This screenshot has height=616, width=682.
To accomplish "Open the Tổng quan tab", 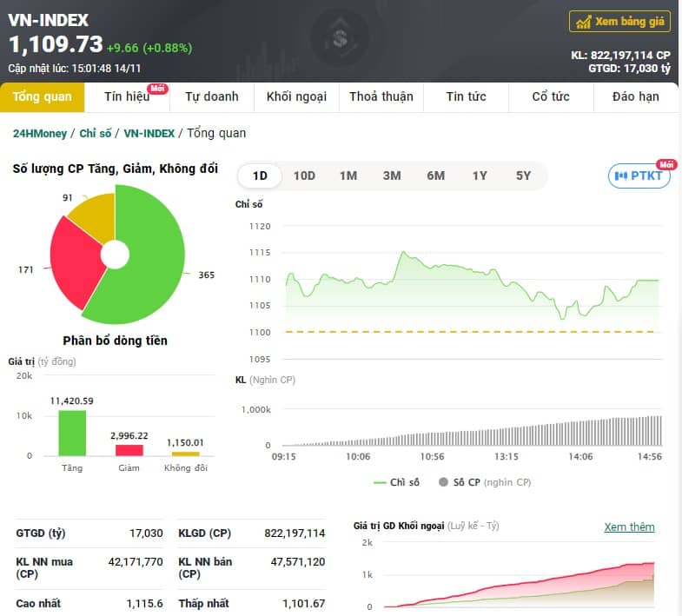I will (x=43, y=96).
